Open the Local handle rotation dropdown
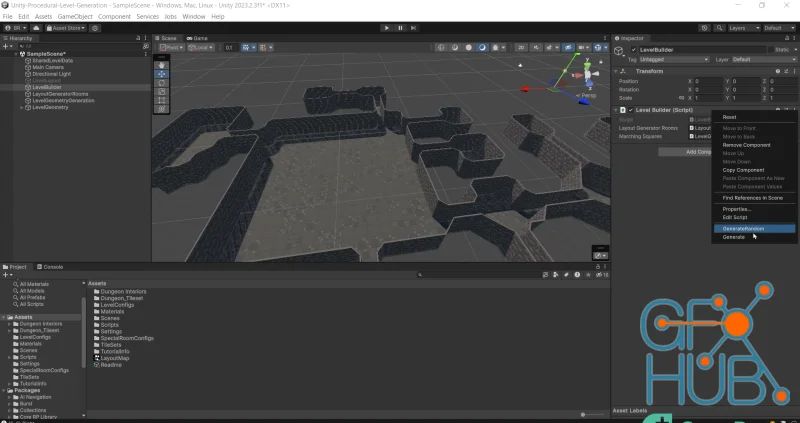The height and width of the screenshot is (423, 800). (201, 47)
